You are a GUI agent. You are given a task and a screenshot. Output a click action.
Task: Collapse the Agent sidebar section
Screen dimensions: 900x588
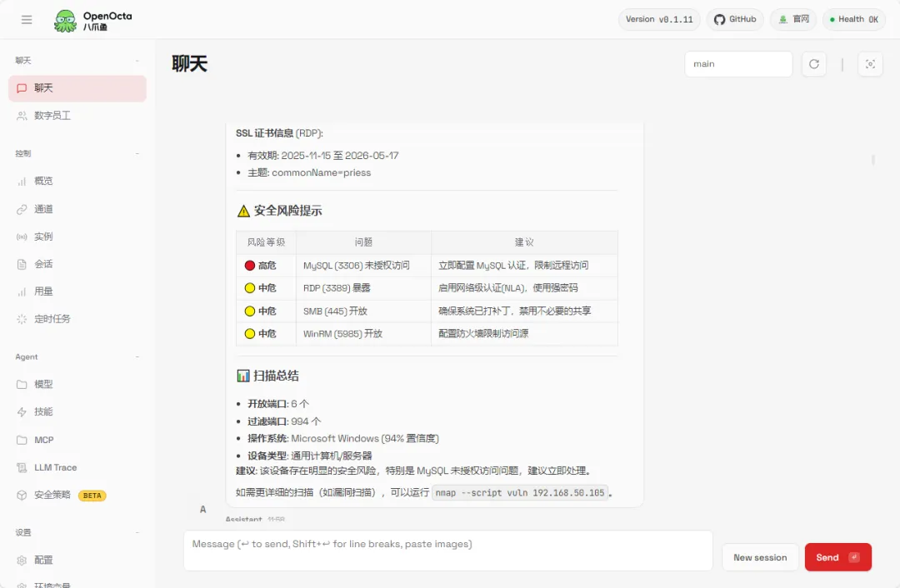pos(137,356)
